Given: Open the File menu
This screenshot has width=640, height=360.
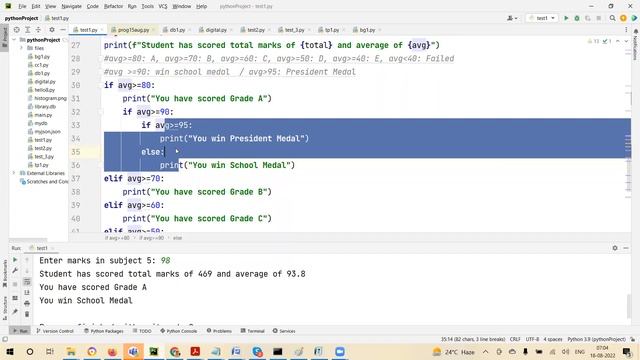Looking at the screenshot, I should 22,6.
